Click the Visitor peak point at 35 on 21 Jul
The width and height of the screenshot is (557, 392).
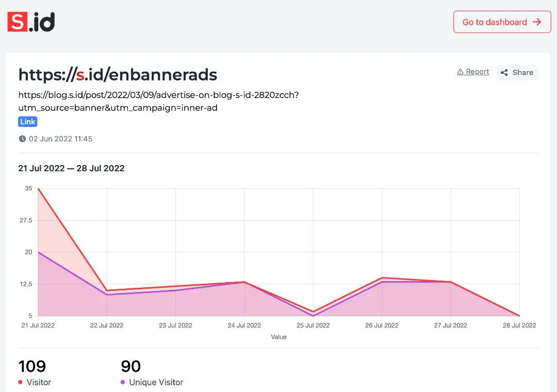(38, 189)
